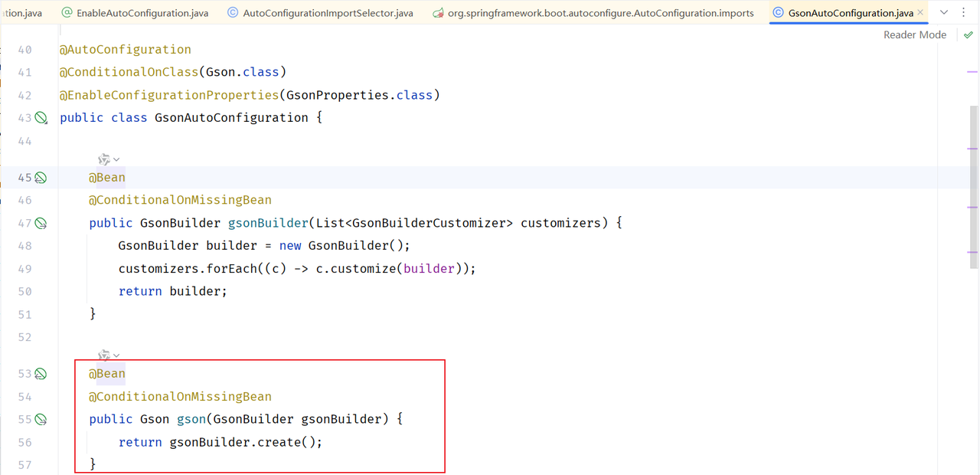The width and height of the screenshot is (980, 475).
Task: Expand the inlay dropdown above the gson method
Action: pos(116,355)
